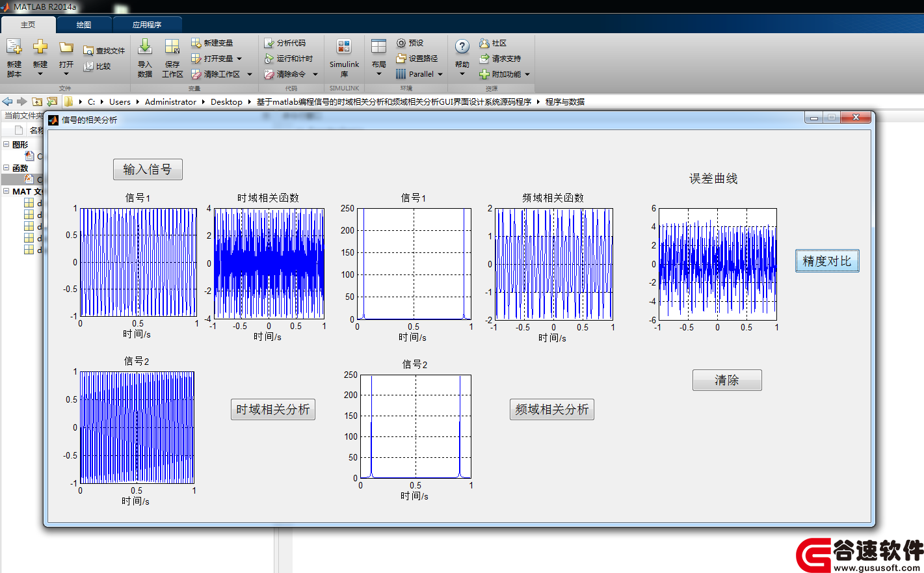Click the up-one-level folder icon

(37, 101)
